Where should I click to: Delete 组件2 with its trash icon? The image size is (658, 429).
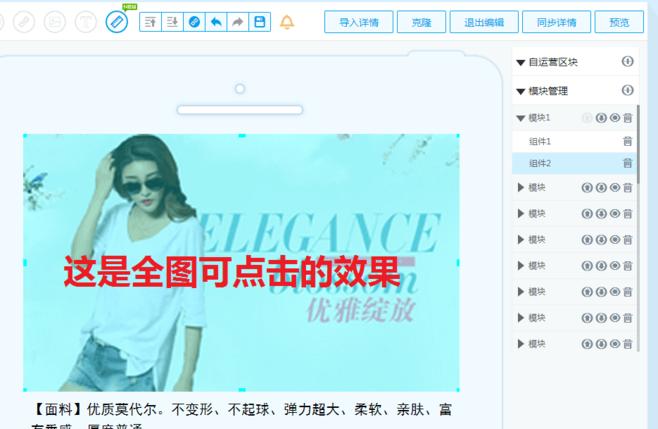[627, 163]
